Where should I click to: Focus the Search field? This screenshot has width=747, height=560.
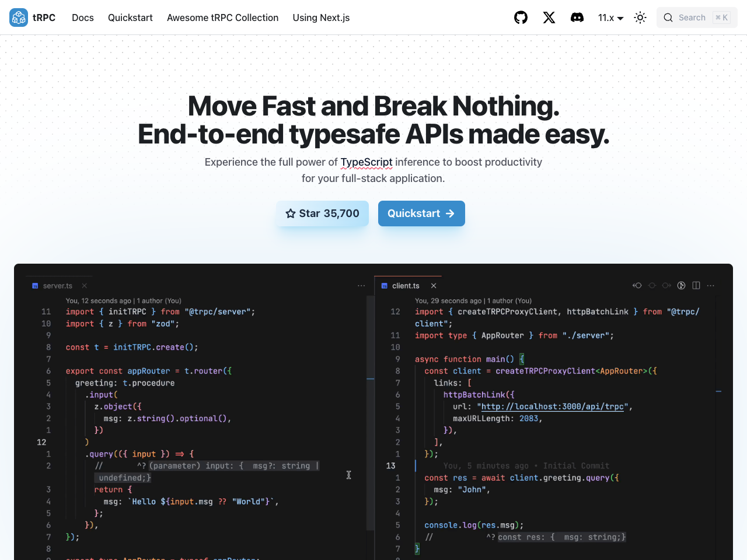click(x=697, y=17)
